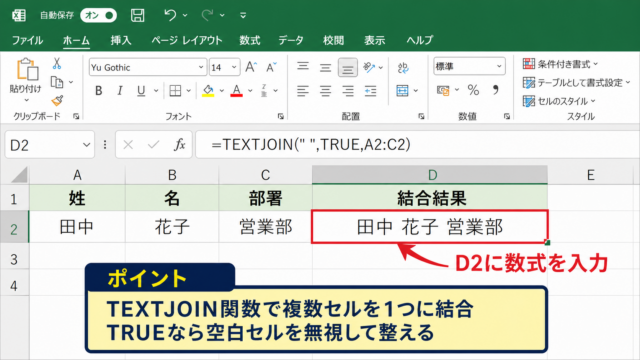The image size is (640, 360).
Task: Select the format painter brush
Action: point(57,100)
